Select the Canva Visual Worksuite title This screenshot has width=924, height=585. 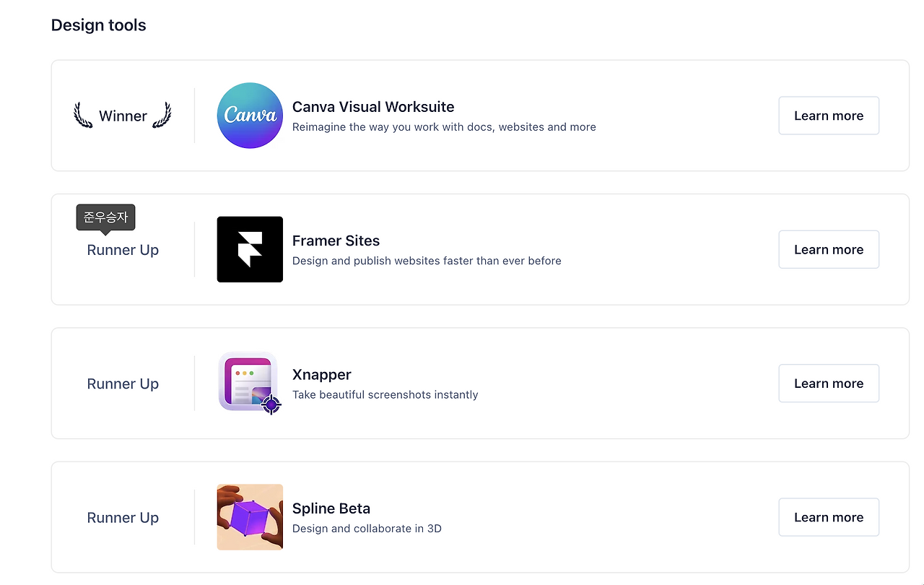tap(373, 107)
